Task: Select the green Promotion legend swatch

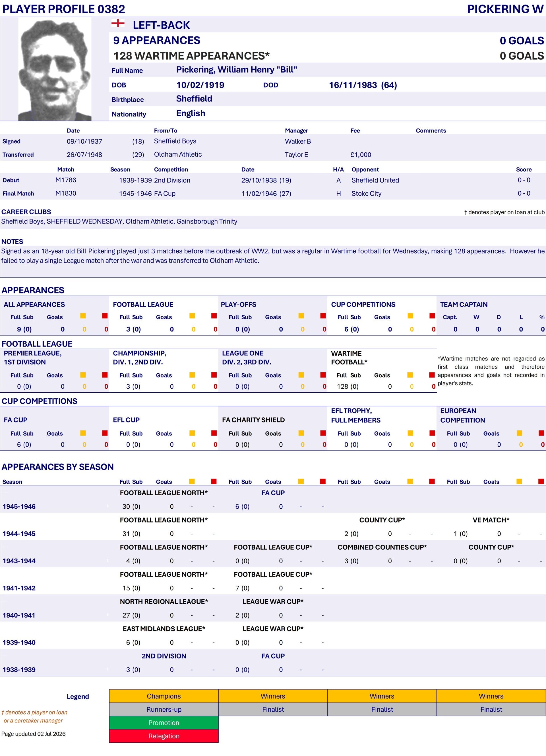Action: [164, 723]
